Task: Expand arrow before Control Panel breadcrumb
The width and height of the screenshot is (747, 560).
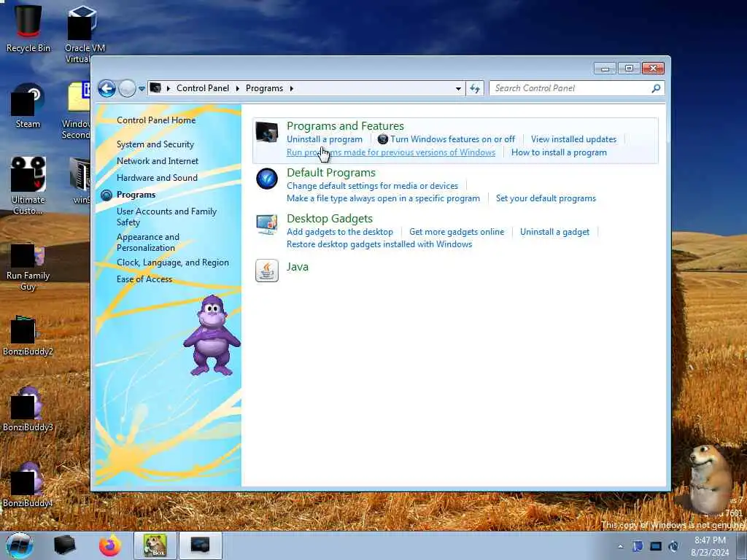Action: (169, 88)
